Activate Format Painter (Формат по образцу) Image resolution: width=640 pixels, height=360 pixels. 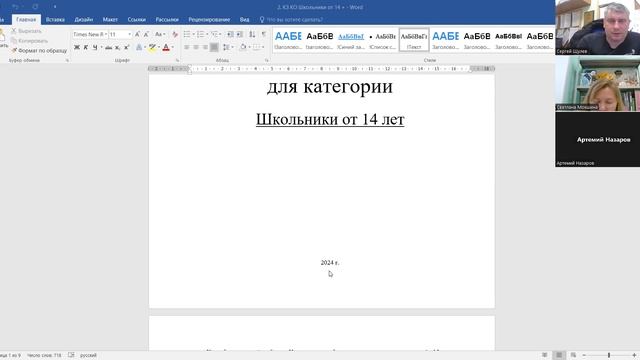pos(39,51)
